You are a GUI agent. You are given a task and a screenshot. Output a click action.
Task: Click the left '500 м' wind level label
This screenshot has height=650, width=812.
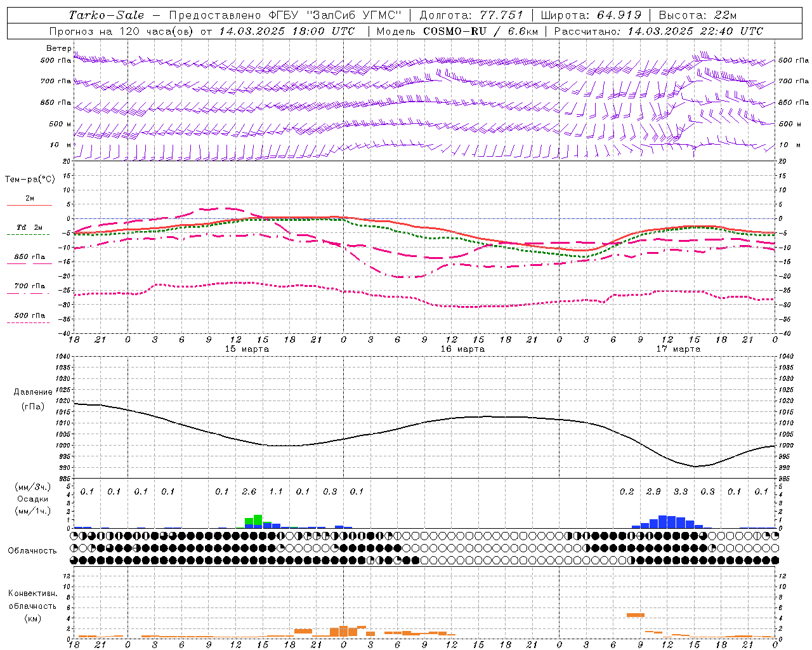coord(60,124)
